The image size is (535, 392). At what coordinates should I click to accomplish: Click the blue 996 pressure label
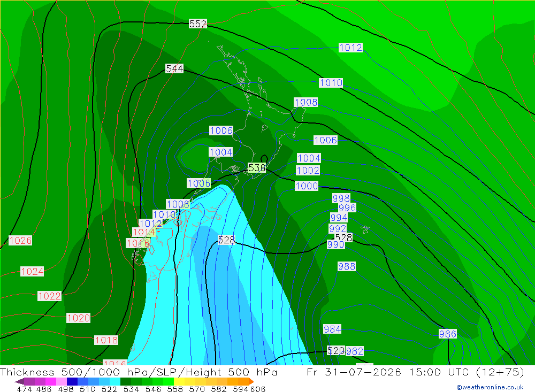pyautogui.click(x=347, y=208)
